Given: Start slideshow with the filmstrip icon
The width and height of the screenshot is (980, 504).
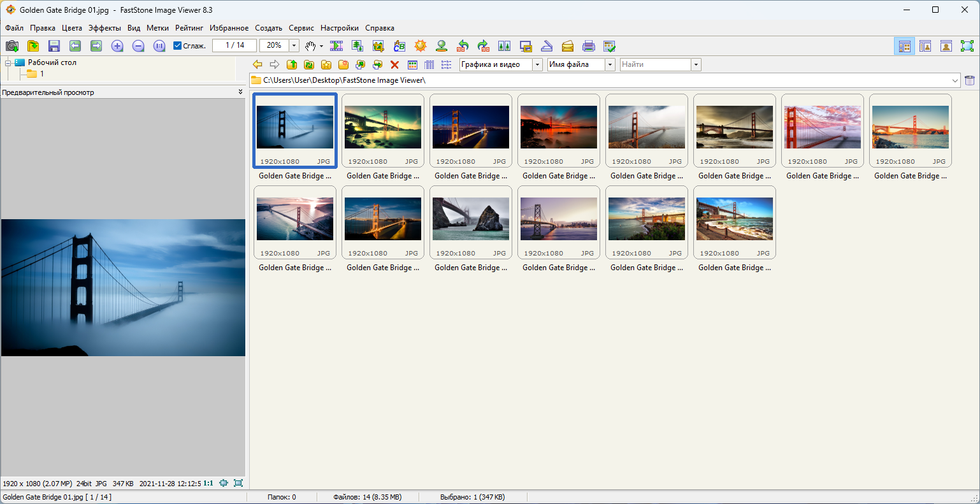Looking at the screenshot, I should 336,46.
